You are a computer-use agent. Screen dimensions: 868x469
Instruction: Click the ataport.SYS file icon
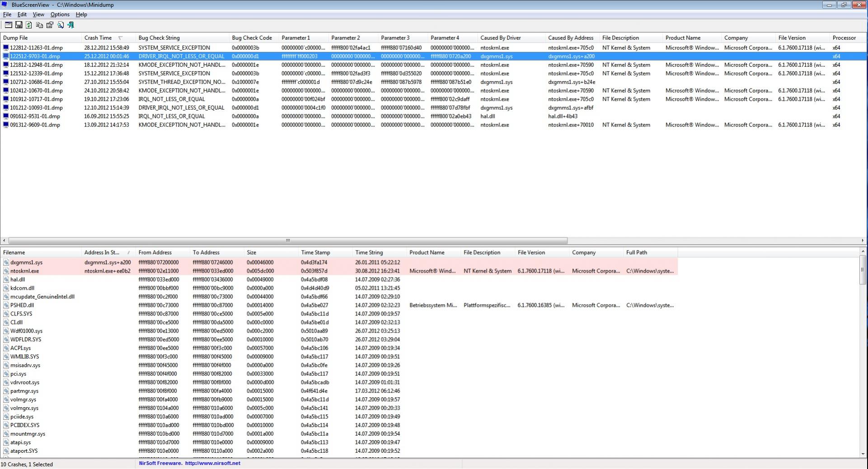6,451
